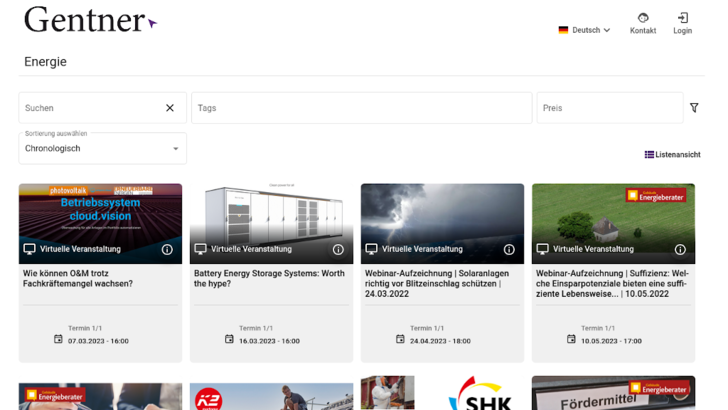728x410 pixels.
Task: Select the 24.04.2023 - 18:00 date entry
Action: 440,341
